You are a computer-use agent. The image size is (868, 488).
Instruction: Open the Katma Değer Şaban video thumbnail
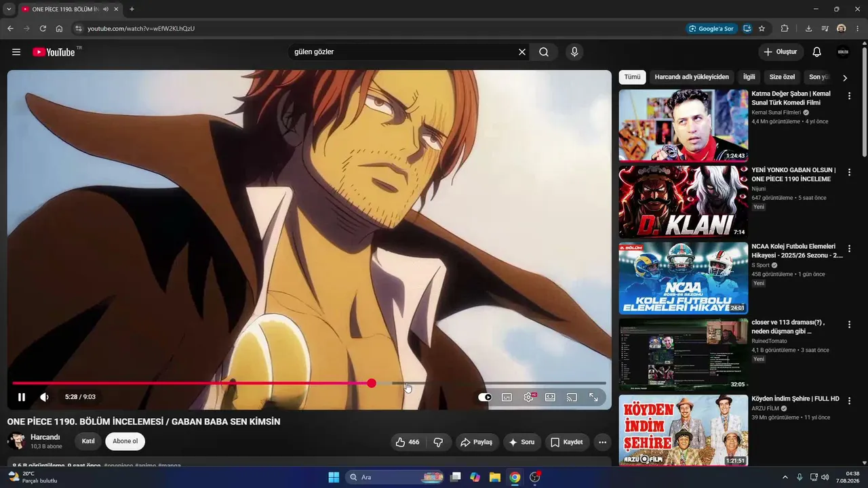click(684, 125)
